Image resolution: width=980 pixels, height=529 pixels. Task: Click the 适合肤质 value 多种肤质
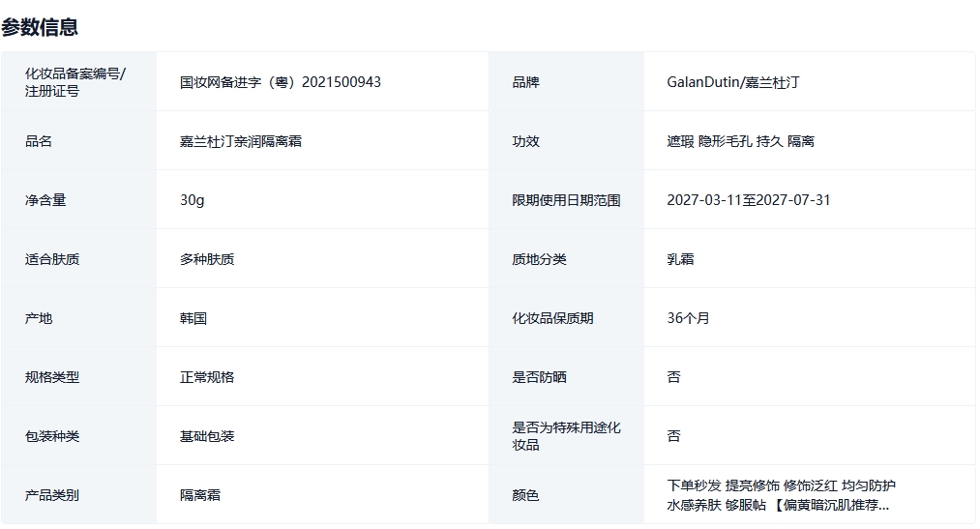click(x=207, y=259)
